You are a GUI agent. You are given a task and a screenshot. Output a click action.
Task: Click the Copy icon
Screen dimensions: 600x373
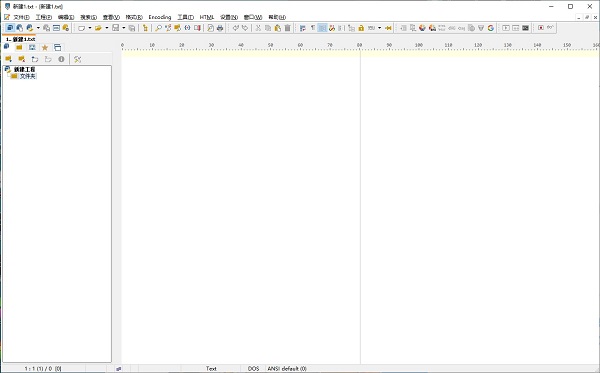[x=268, y=28]
